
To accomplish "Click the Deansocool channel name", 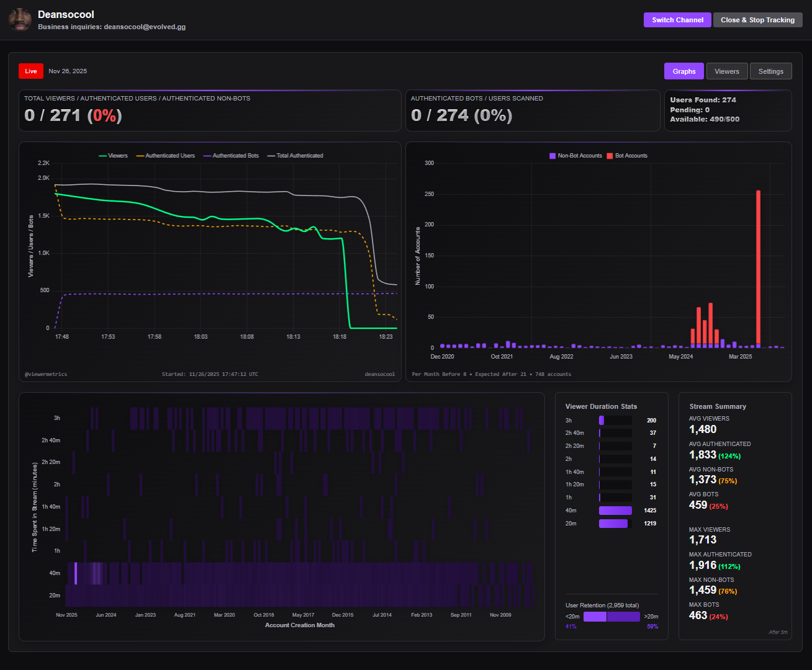I will point(66,14).
